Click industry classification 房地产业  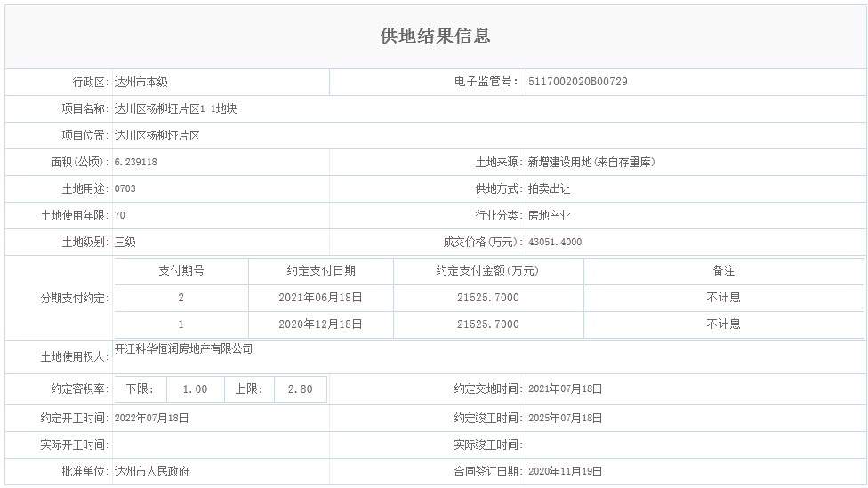(549, 215)
